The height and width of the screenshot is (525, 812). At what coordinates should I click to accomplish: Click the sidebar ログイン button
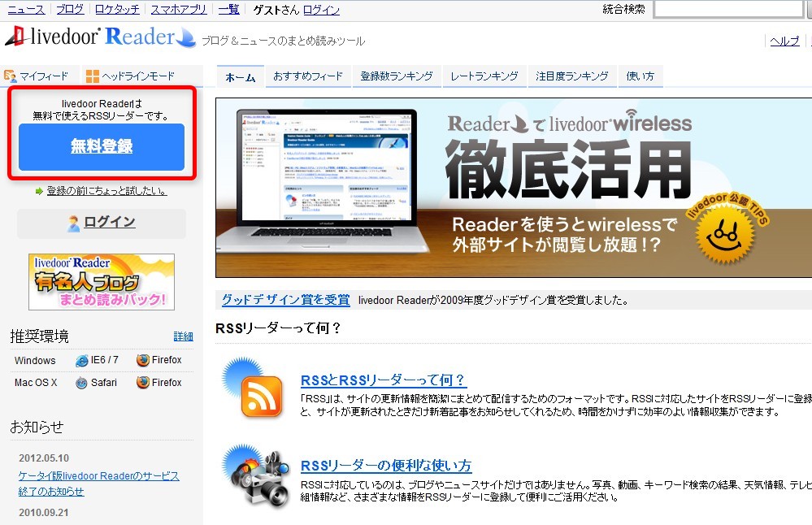102,223
